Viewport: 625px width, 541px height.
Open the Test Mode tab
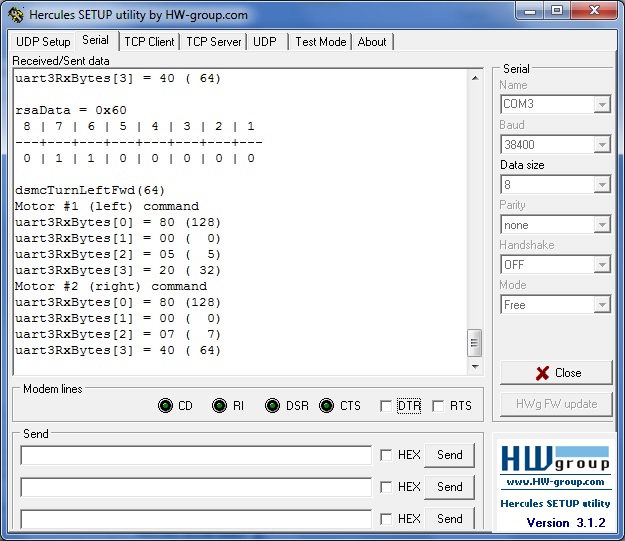point(320,42)
